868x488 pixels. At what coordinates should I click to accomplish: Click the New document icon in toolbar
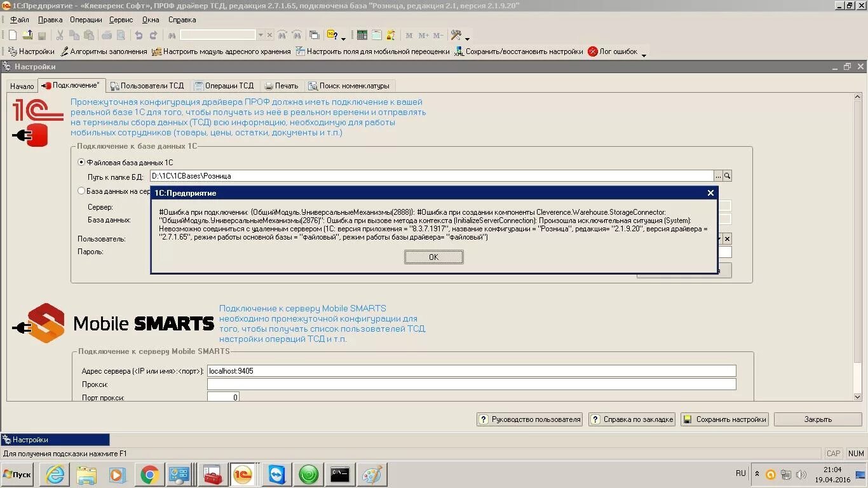pyautogui.click(x=12, y=35)
